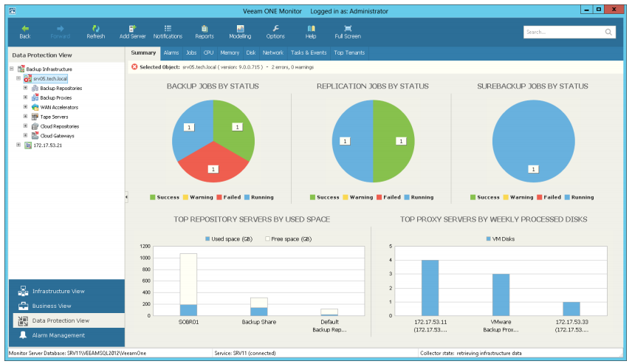Screen dimensions: 632x364
Task: Expand the Backup Repositories node
Action: [x=25, y=88]
